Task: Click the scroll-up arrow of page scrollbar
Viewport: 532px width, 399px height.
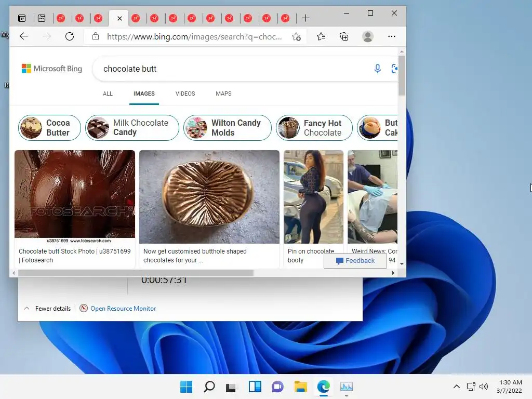Action: point(402,52)
